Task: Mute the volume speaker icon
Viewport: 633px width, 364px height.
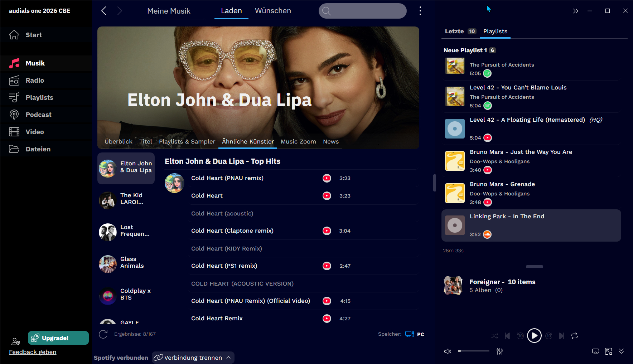Action: coord(448,351)
